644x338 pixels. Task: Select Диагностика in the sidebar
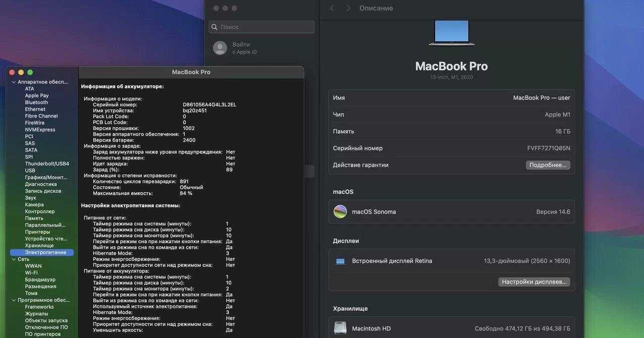click(41, 184)
